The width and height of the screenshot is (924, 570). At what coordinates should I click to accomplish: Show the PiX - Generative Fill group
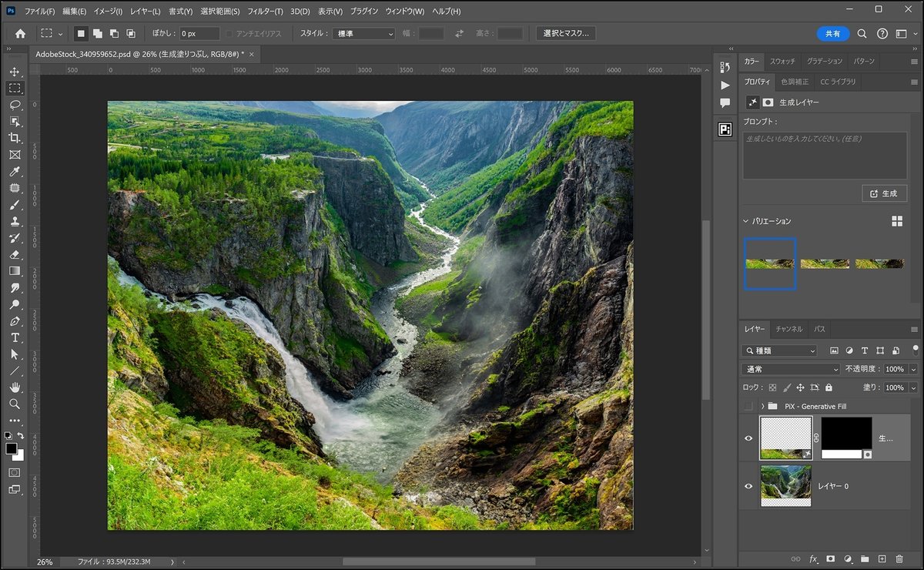click(x=748, y=406)
